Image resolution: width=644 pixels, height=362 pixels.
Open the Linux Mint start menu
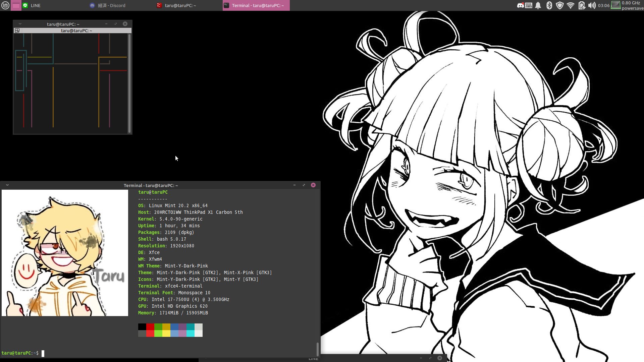(5, 5)
